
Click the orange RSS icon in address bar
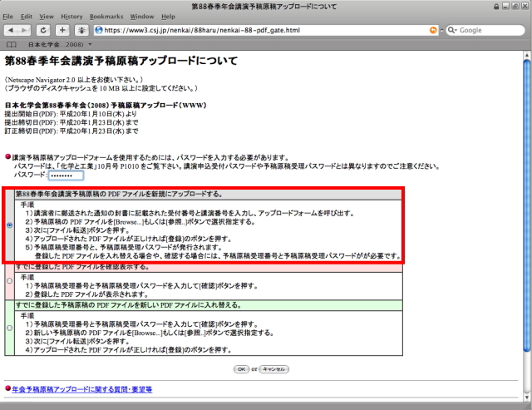pyautogui.click(x=433, y=30)
